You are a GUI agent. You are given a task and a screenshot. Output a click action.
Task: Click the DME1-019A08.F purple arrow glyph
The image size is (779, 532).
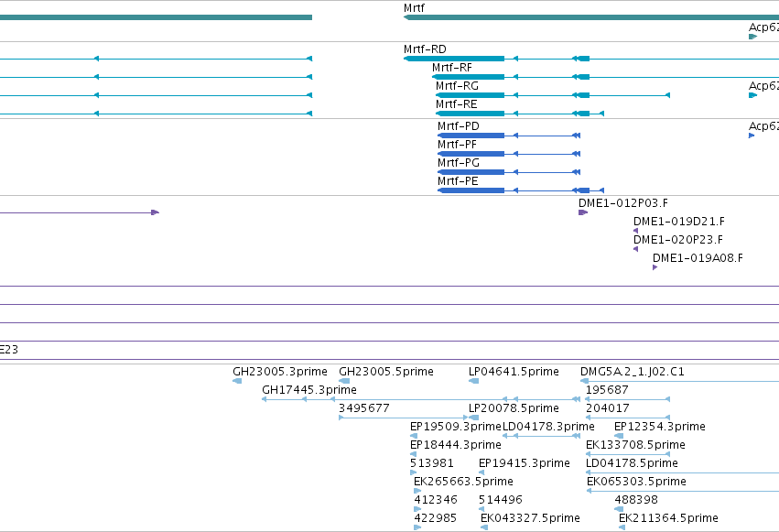pyautogui.click(x=655, y=267)
